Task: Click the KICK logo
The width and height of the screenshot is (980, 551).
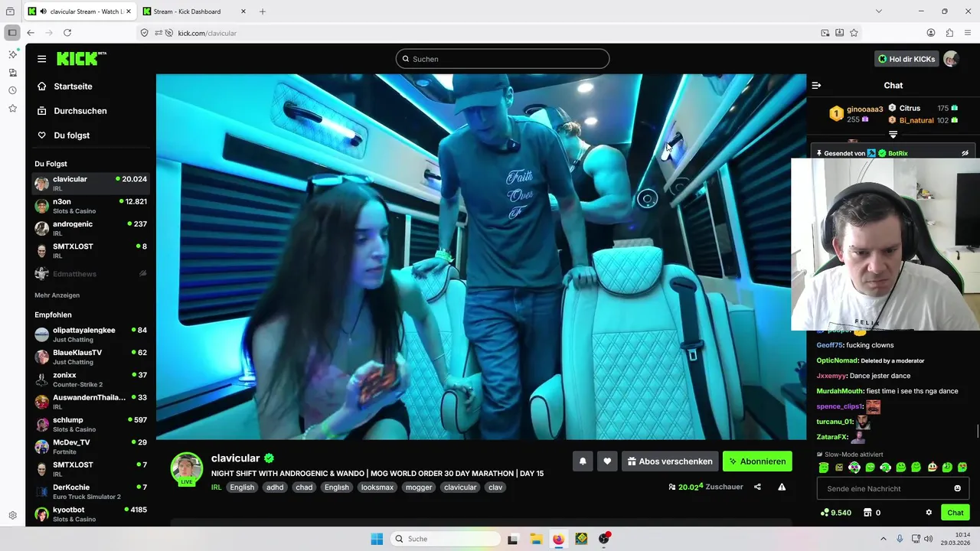Action: coord(82,59)
